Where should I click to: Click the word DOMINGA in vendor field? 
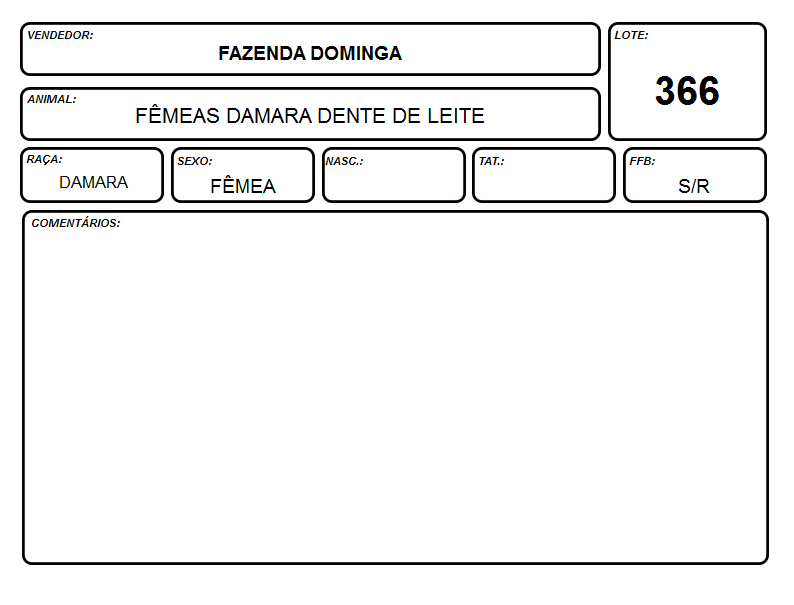click(x=355, y=53)
